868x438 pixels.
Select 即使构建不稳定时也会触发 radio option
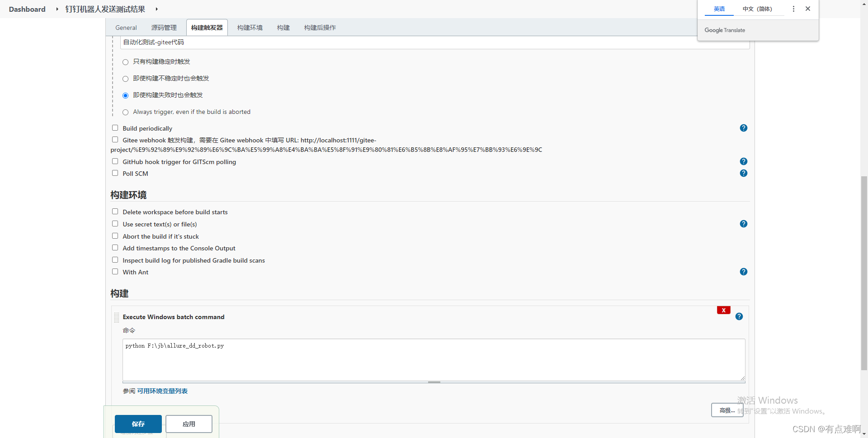click(x=126, y=79)
